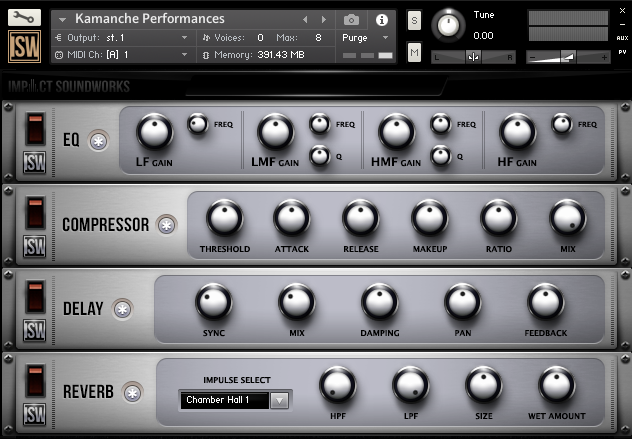Click the ISW badge on EQ rack
The image size is (632, 439).
tap(34, 162)
